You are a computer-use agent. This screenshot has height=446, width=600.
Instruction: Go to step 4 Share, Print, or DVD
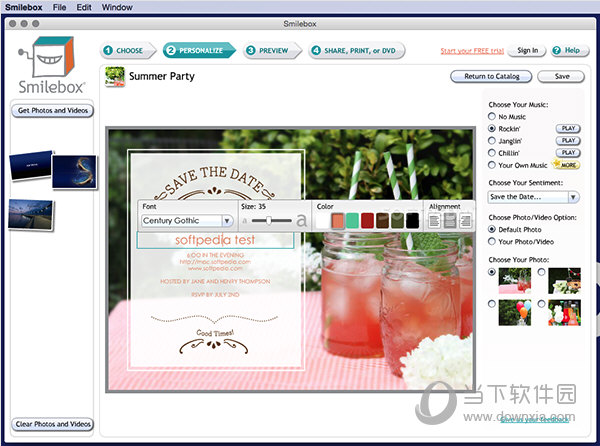pyautogui.click(x=357, y=50)
